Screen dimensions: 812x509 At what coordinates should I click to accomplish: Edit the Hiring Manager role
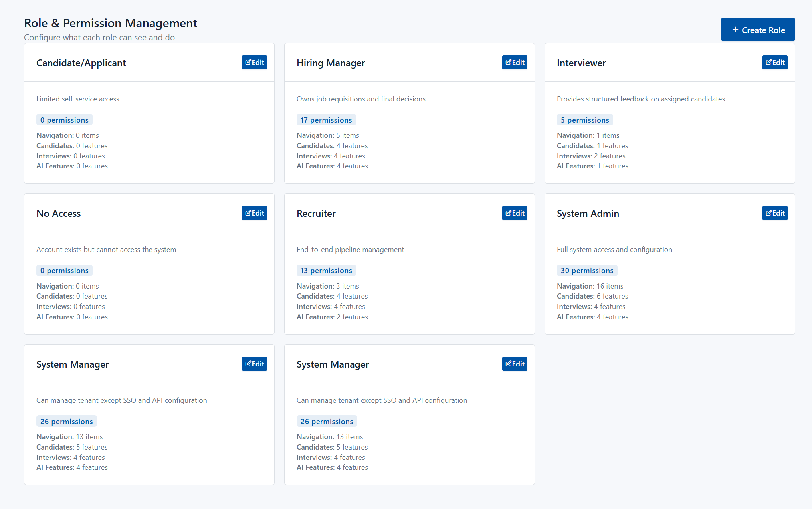[x=514, y=63]
